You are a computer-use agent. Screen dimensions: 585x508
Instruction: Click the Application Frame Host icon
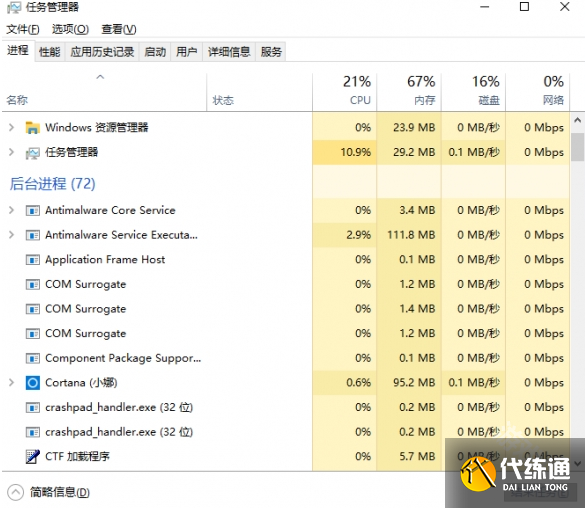coord(32,260)
